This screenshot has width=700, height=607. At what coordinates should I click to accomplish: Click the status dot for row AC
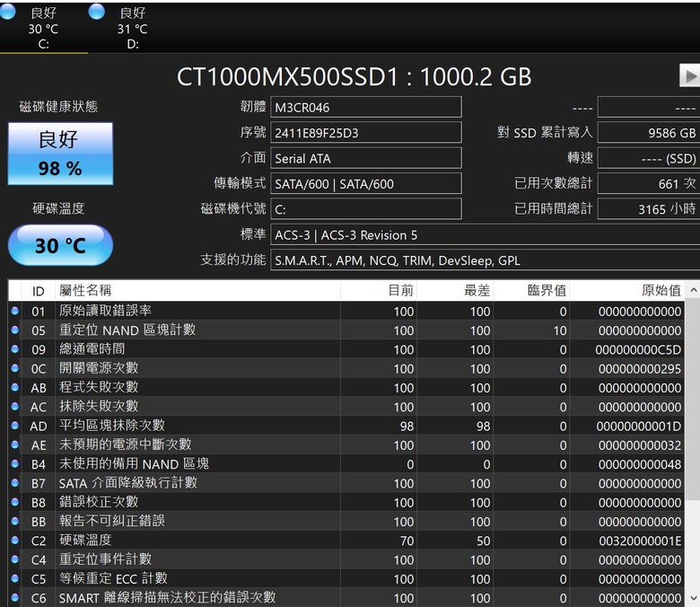coord(14,407)
